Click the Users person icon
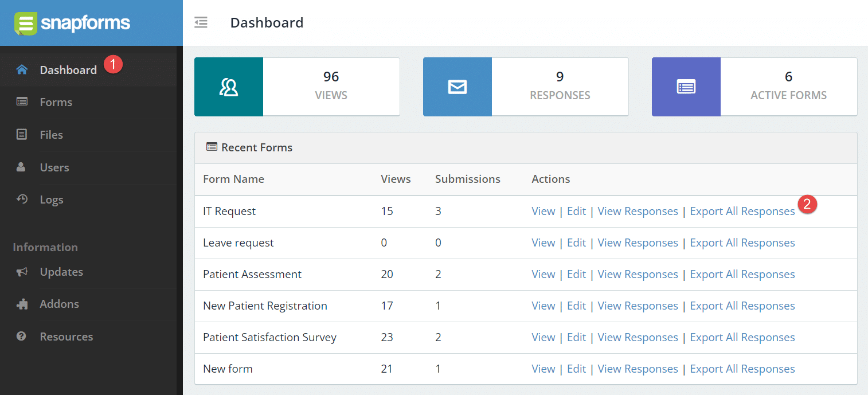The image size is (868, 395). click(x=22, y=167)
